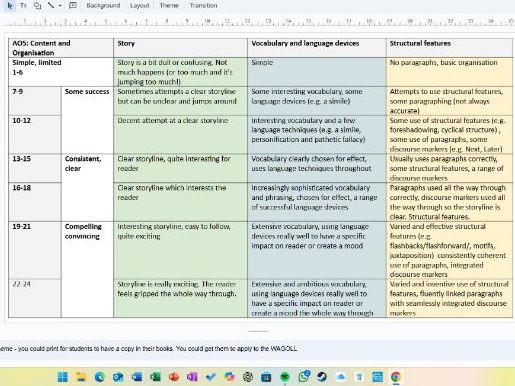Open the OneDrive cloud taskbar icon
This screenshot has height=386, width=515.
click(341, 377)
